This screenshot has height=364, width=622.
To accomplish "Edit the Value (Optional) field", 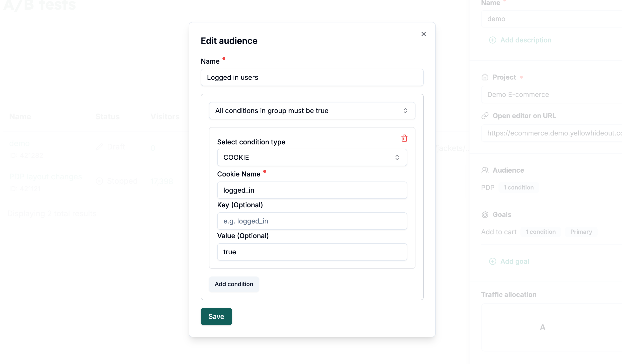I will (x=312, y=252).
